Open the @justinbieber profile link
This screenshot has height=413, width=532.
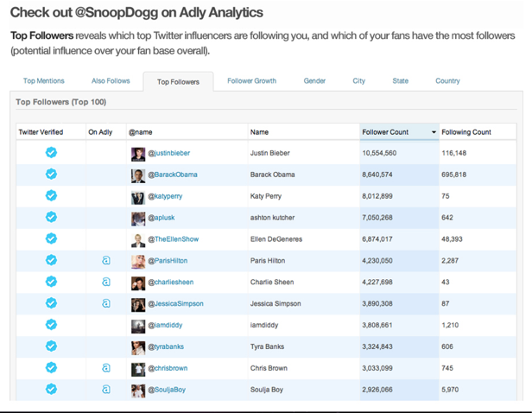[x=168, y=153]
